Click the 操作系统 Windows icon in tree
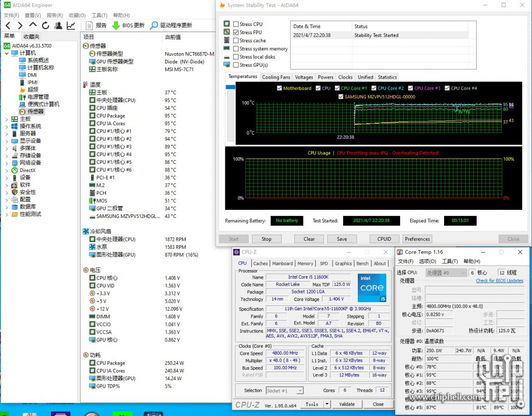This screenshot has width=532, height=416. pos(15,126)
